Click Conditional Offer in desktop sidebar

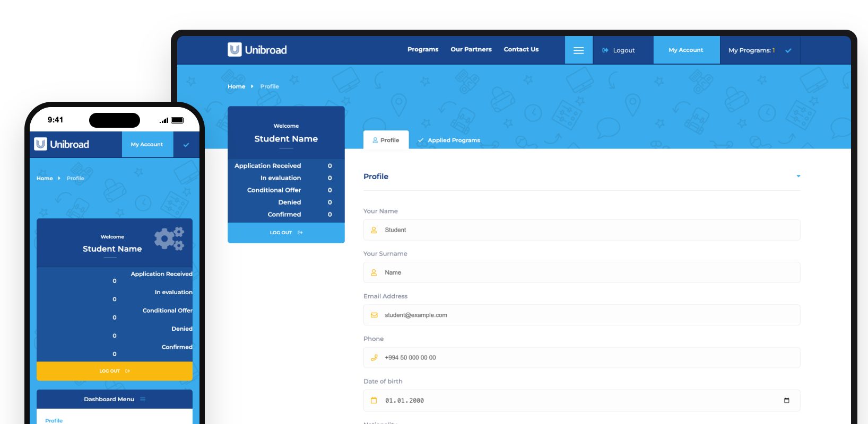(x=274, y=190)
